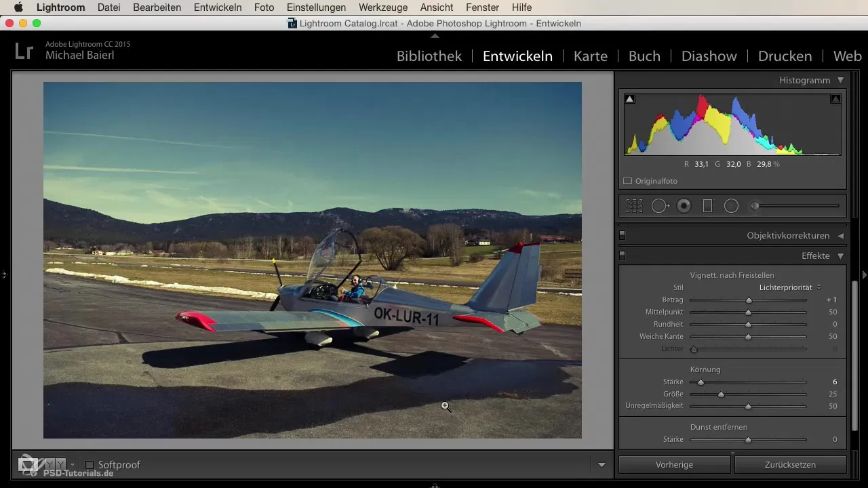The image size is (868, 488).
Task: Select the Spot Removal tool
Action: pos(660,206)
